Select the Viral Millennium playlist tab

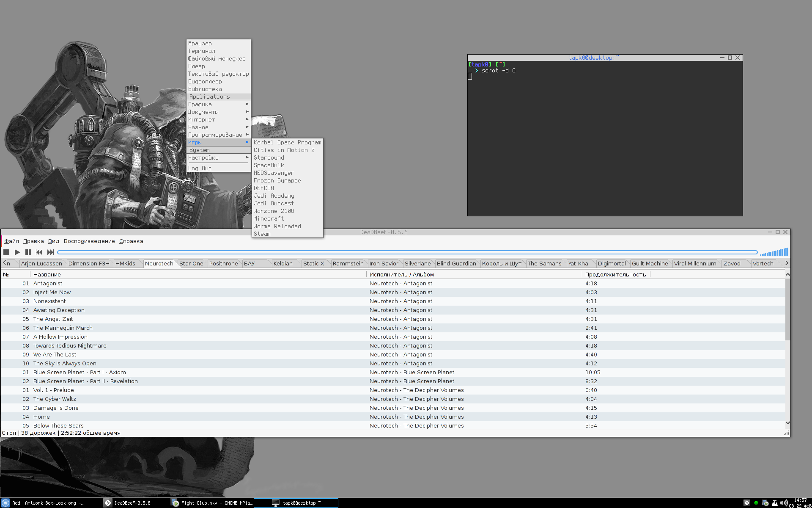[x=695, y=263]
